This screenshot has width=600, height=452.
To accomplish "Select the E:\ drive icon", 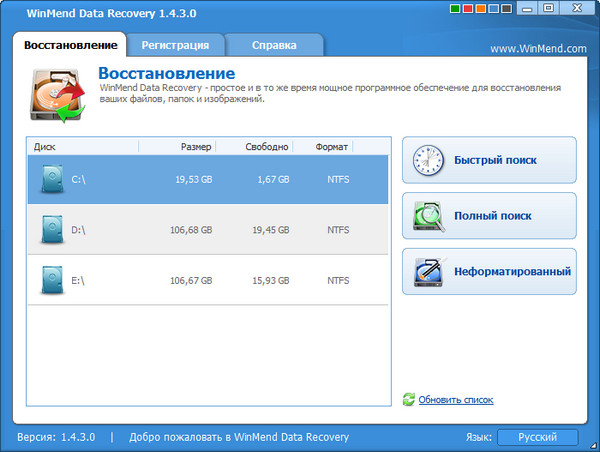I will pyautogui.click(x=51, y=280).
